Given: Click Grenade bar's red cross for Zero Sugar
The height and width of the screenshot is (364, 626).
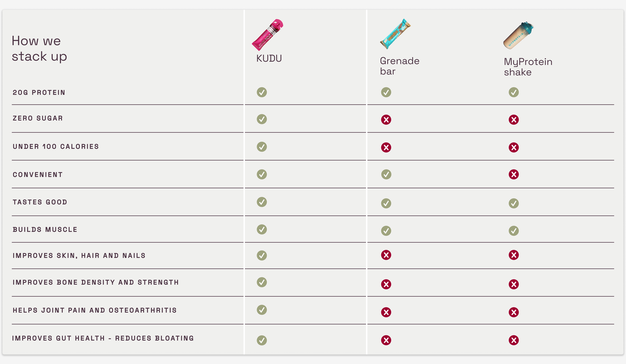Looking at the screenshot, I should pos(386,120).
